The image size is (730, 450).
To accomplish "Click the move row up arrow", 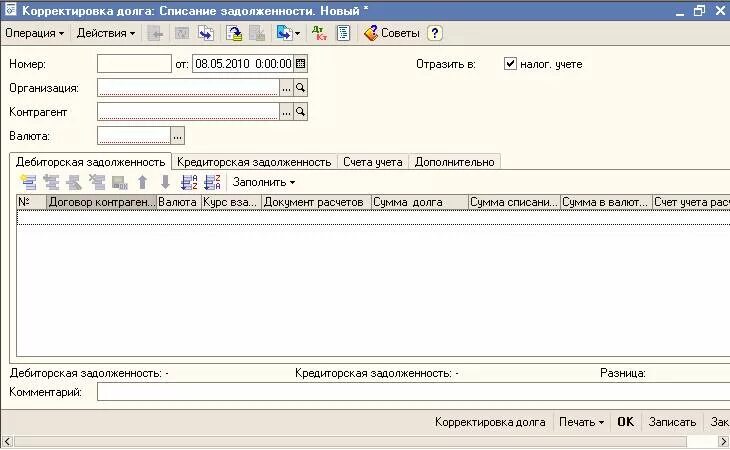I will [x=142, y=182].
